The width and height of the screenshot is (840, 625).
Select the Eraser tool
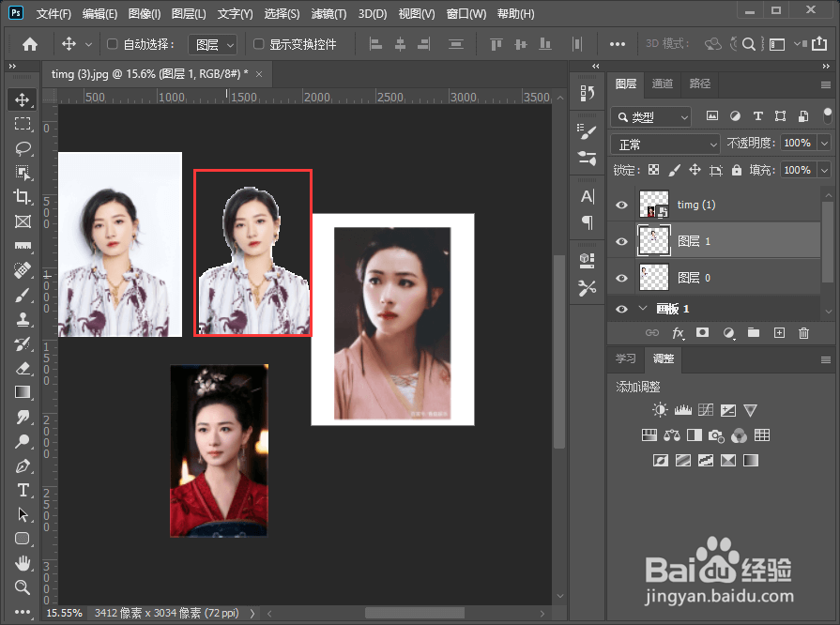pyautogui.click(x=23, y=368)
